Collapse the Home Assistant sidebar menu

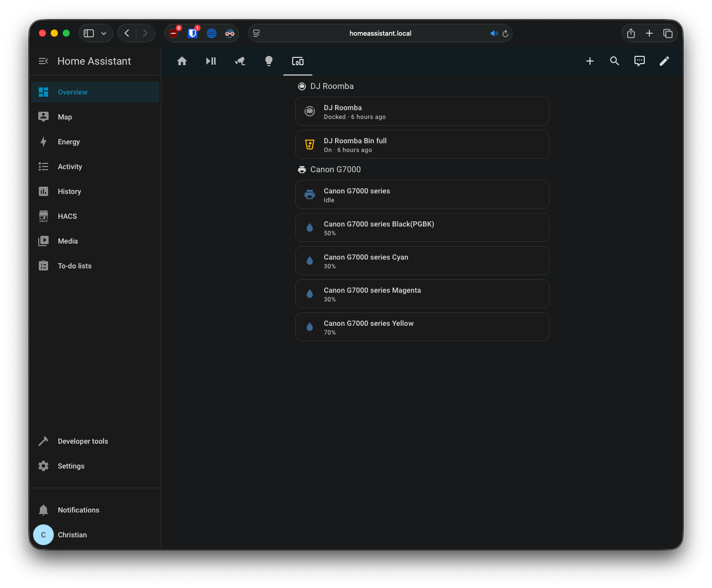click(43, 61)
